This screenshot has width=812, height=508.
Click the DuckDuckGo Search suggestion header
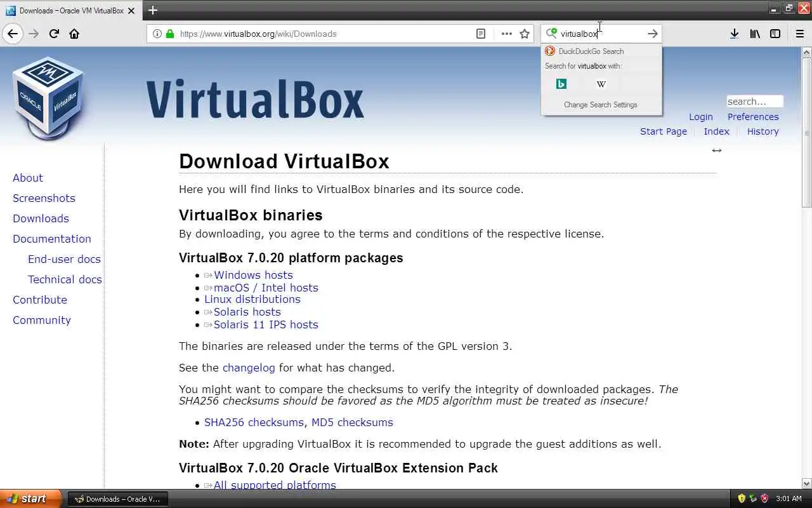coord(601,51)
